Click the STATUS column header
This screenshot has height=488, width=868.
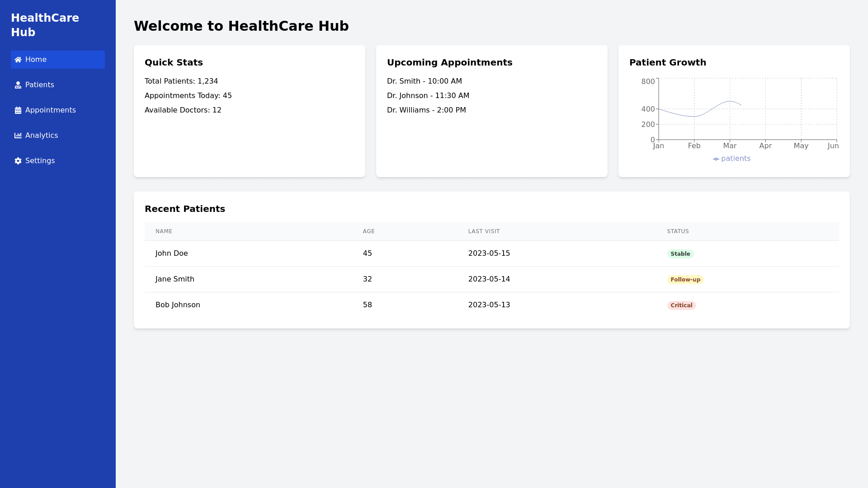tap(677, 231)
